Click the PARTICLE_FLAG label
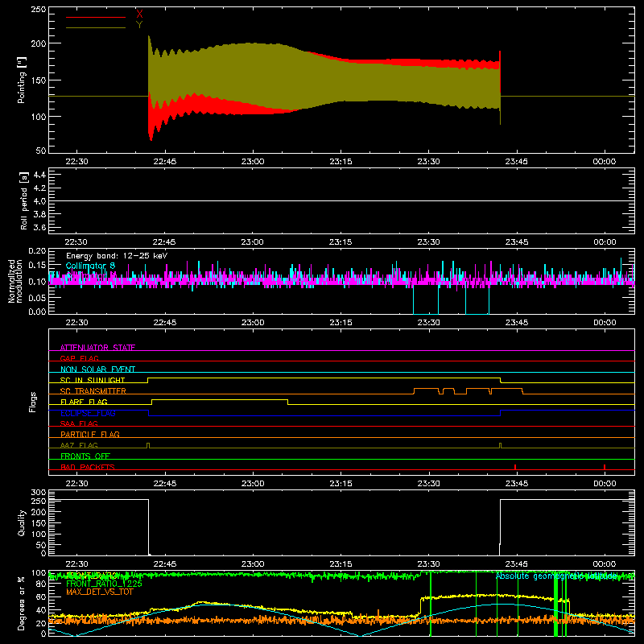The width and height of the screenshot is (644, 644). tap(90, 434)
